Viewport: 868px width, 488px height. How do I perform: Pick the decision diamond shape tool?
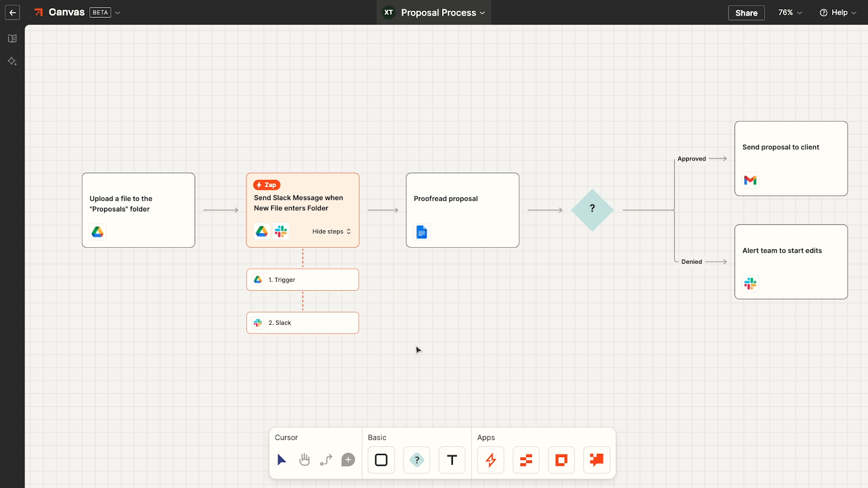pos(416,460)
